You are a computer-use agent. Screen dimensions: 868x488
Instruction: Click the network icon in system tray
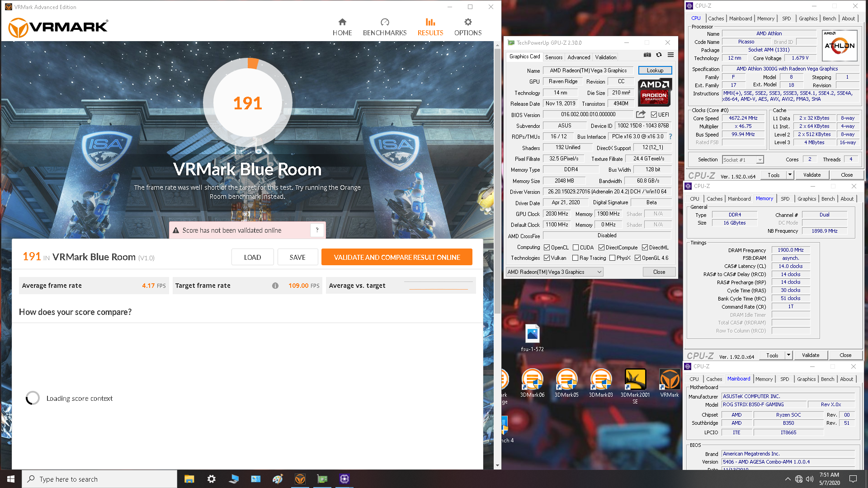(x=799, y=479)
